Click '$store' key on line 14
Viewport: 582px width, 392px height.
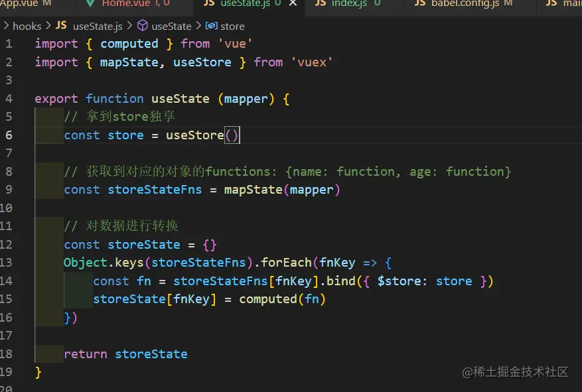point(399,281)
